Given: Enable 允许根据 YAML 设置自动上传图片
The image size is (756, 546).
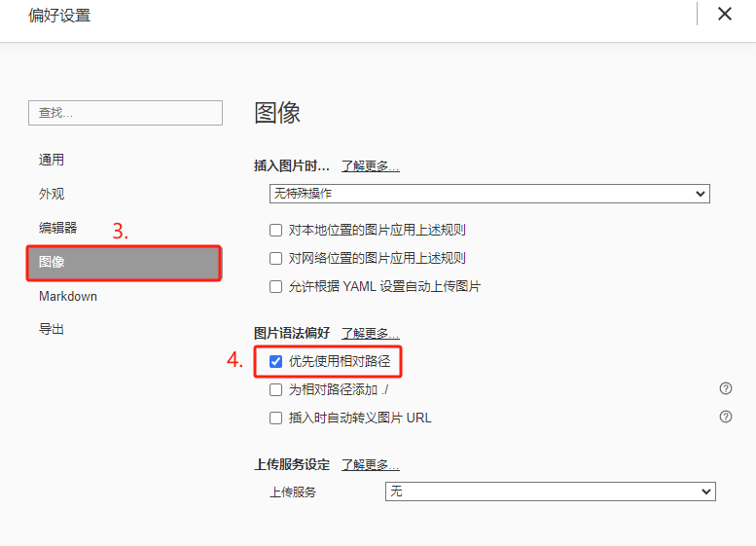Looking at the screenshot, I should point(276,287).
